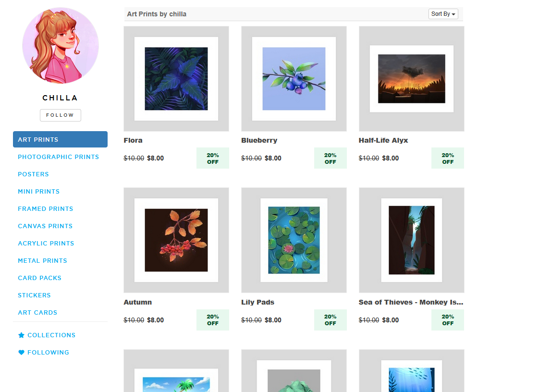Select the Art Prints category
The height and width of the screenshot is (392, 539).
tap(60, 139)
